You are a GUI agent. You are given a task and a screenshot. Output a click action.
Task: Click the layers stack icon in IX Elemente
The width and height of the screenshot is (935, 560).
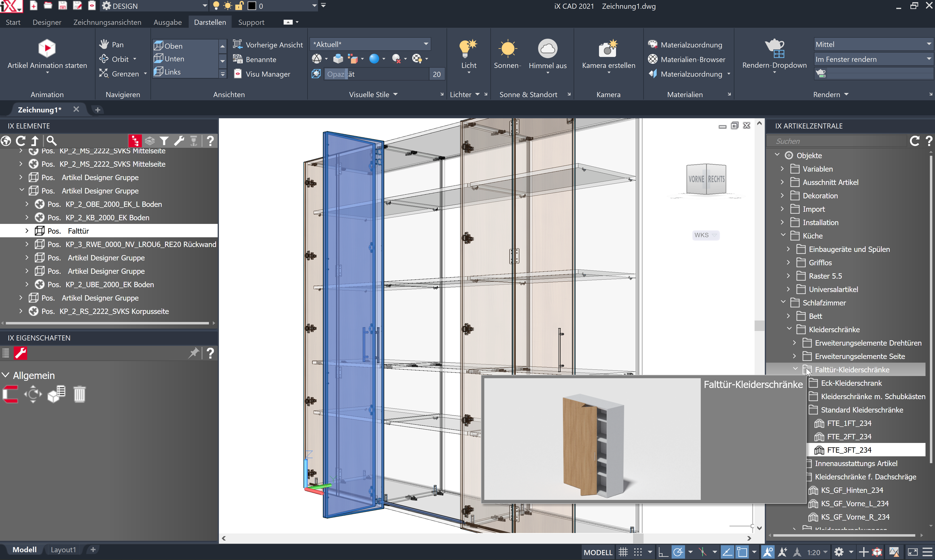click(150, 141)
